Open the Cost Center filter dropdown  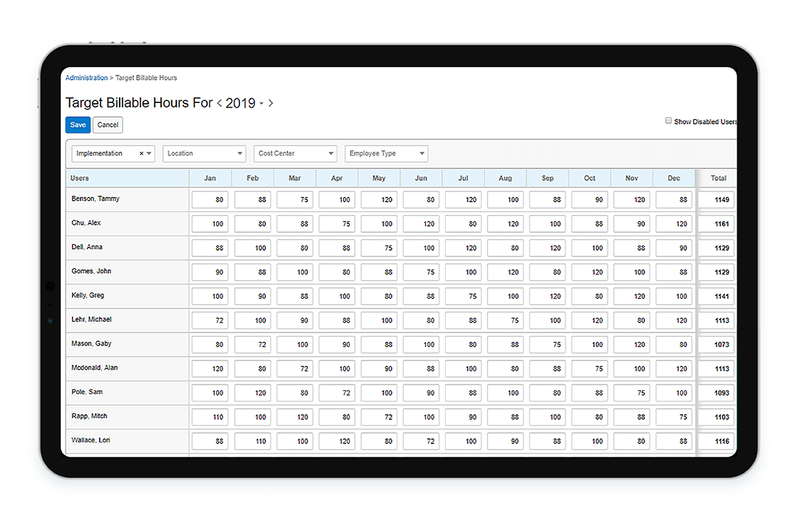(x=295, y=154)
